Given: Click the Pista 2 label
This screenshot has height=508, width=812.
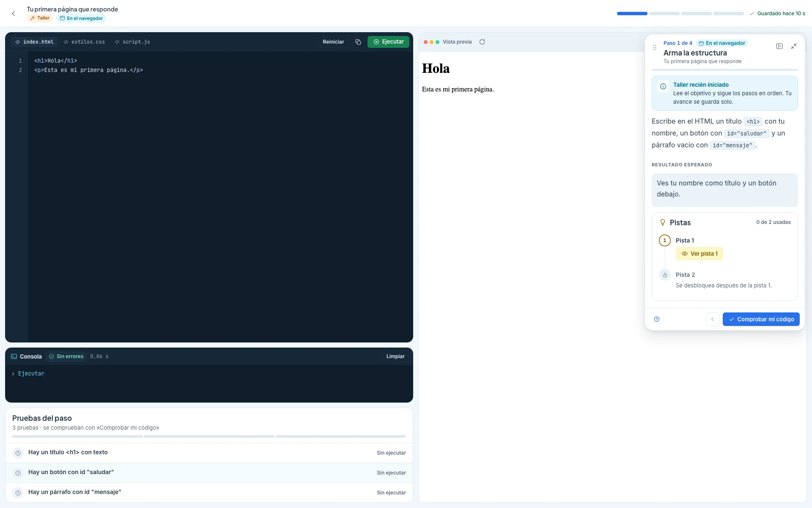Looking at the screenshot, I should coord(686,275).
